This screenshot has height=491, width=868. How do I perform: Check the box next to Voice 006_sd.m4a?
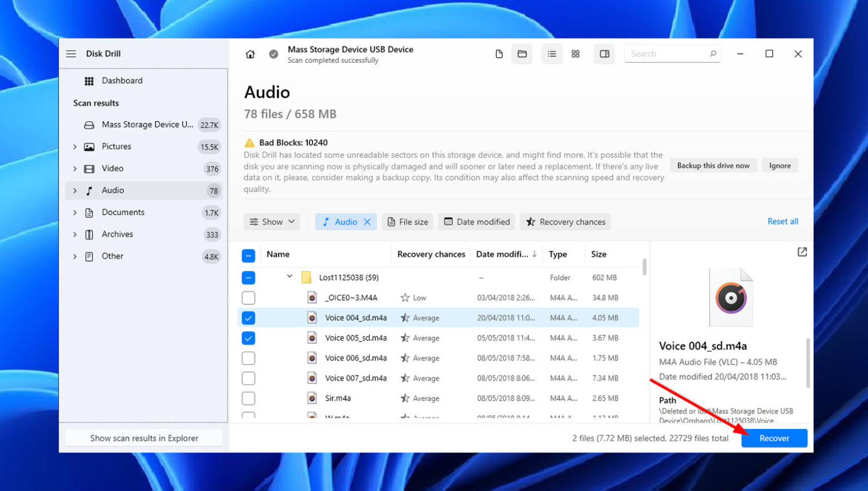(248, 358)
